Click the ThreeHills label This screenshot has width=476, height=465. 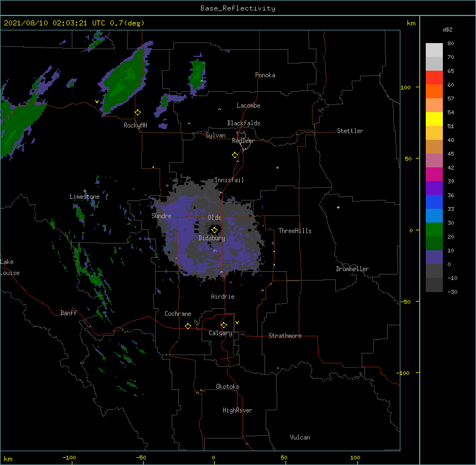(295, 231)
